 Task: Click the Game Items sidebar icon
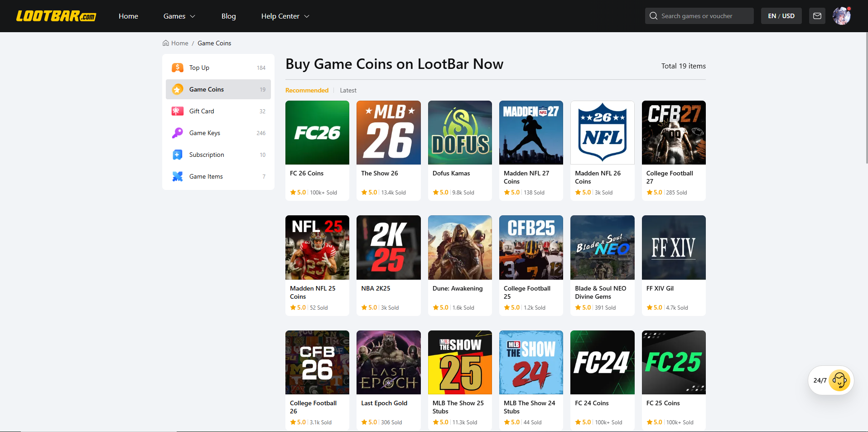pos(178,176)
